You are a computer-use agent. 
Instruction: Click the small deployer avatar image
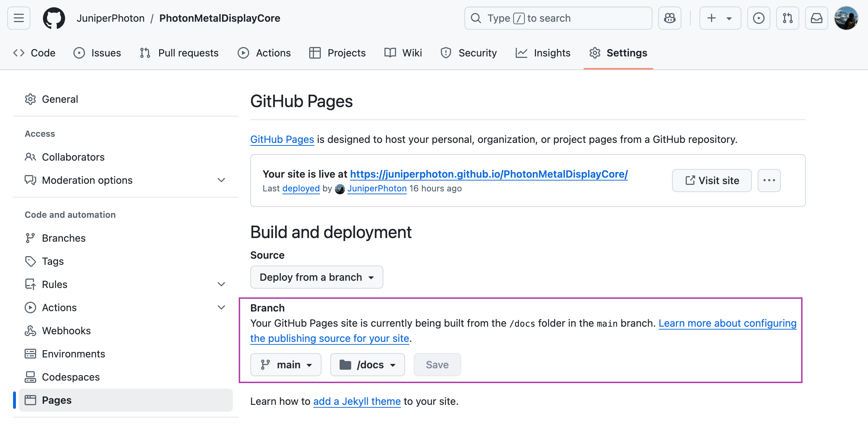pyautogui.click(x=340, y=189)
